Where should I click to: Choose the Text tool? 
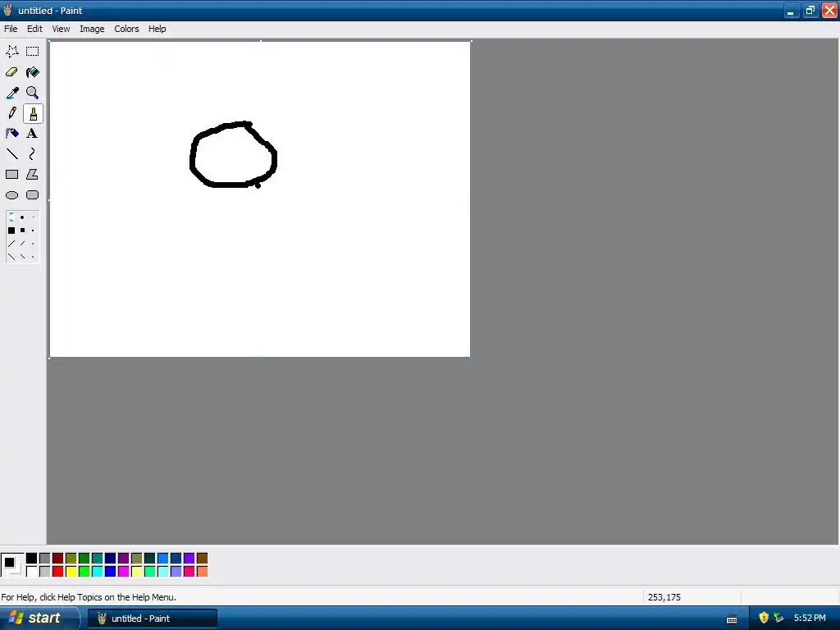click(x=33, y=134)
